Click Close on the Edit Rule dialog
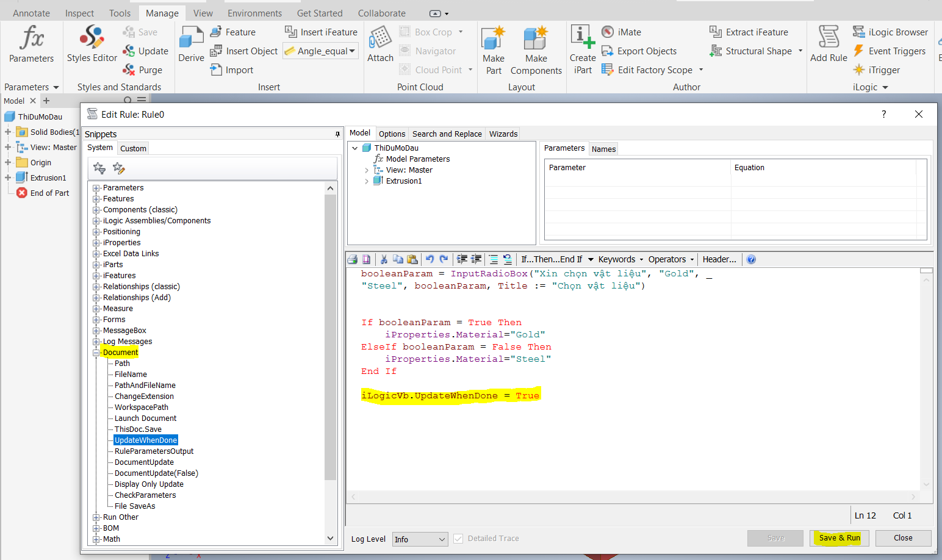Screen dimensions: 942x560 coord(903,538)
